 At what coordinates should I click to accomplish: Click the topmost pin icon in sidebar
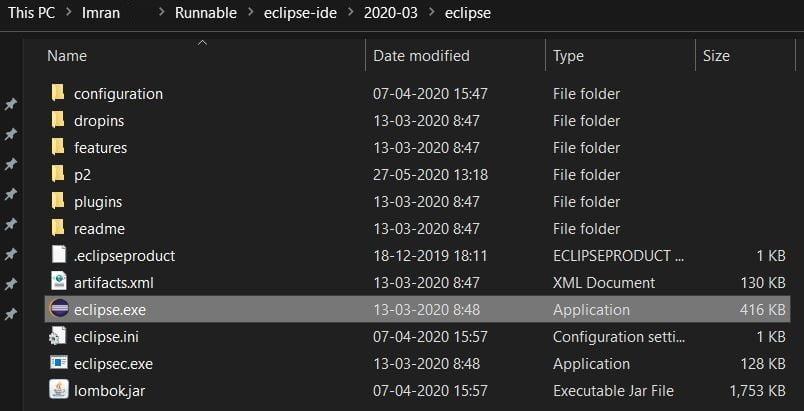pos(11,104)
